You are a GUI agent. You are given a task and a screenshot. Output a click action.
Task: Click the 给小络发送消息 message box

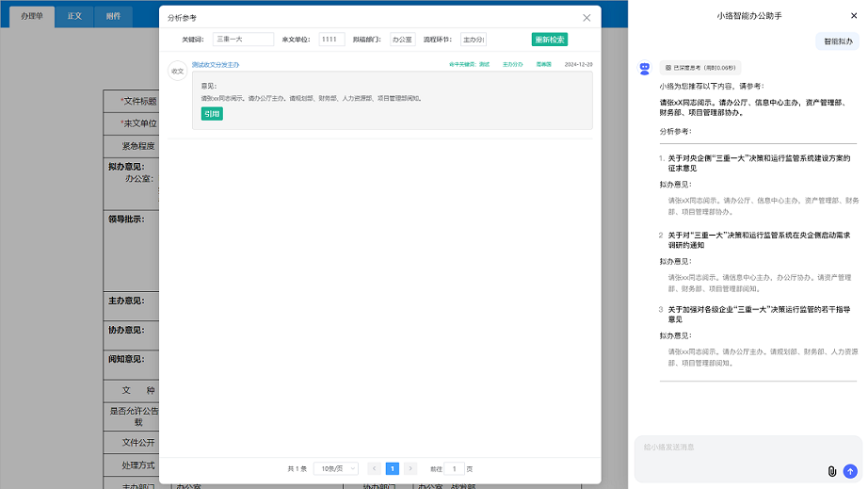[734, 448]
